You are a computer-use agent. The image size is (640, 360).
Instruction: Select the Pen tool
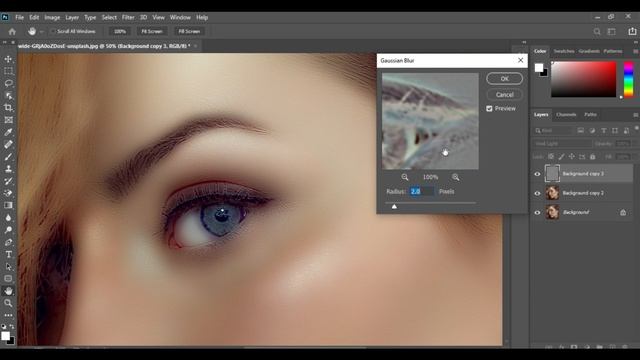8,242
